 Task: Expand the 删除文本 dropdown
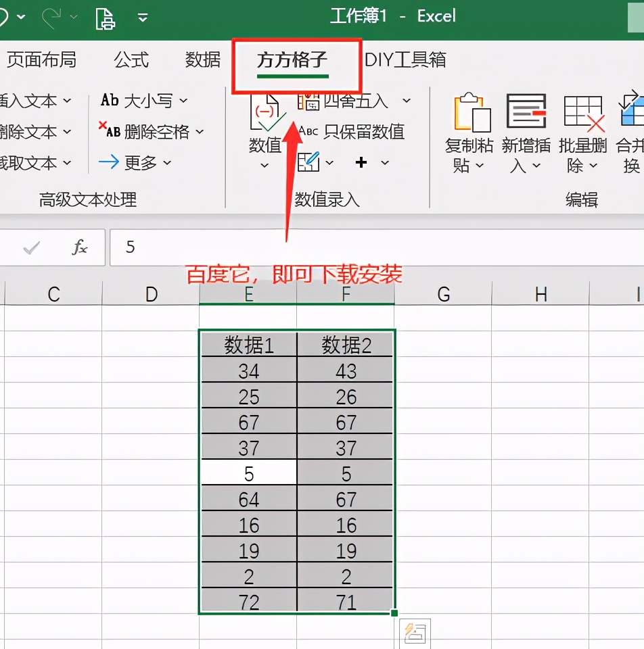coord(67,132)
